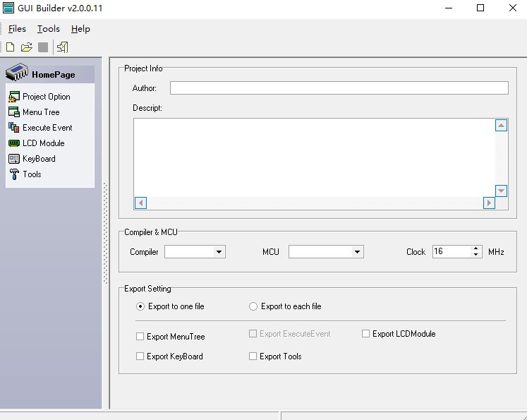Click the New file toolbar icon
The image size is (527, 420).
(11, 47)
